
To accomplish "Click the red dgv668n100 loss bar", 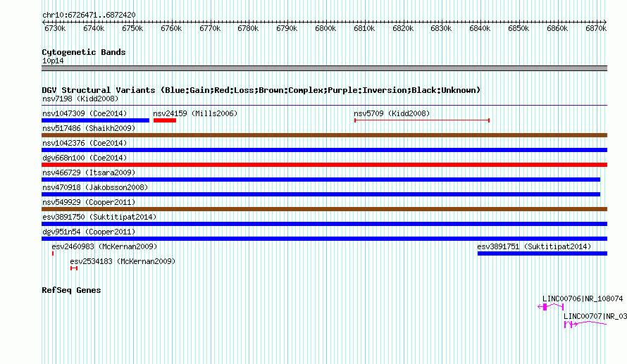I will (324, 165).
